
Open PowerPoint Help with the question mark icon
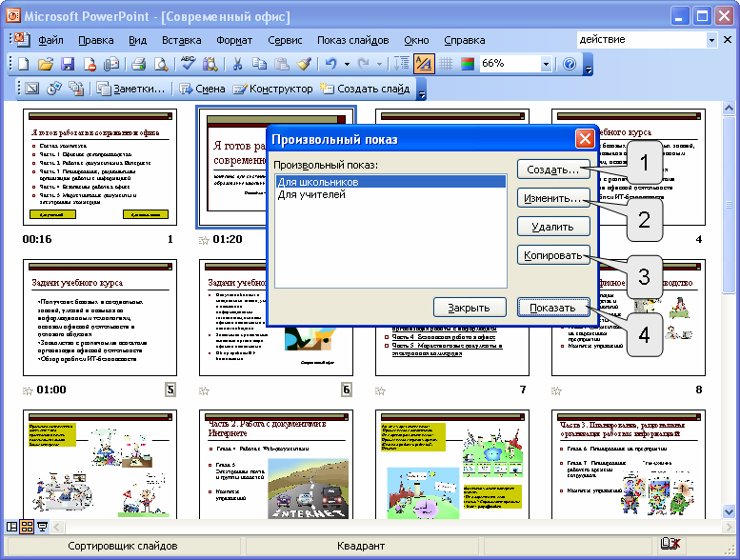click(x=570, y=64)
